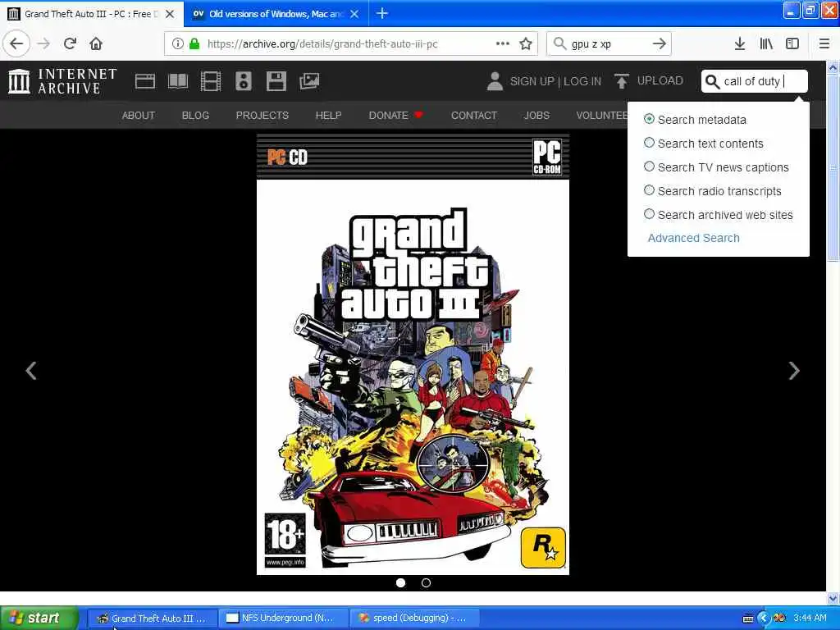This screenshot has height=630, width=840.
Task: Open the Web archive icon
Action: 144,81
